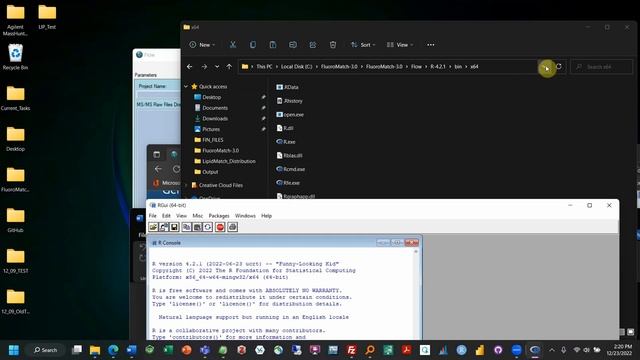Open the See more ellipsis in File Explorer
This screenshot has height=360, width=640.
pyautogui.click(x=431, y=44)
